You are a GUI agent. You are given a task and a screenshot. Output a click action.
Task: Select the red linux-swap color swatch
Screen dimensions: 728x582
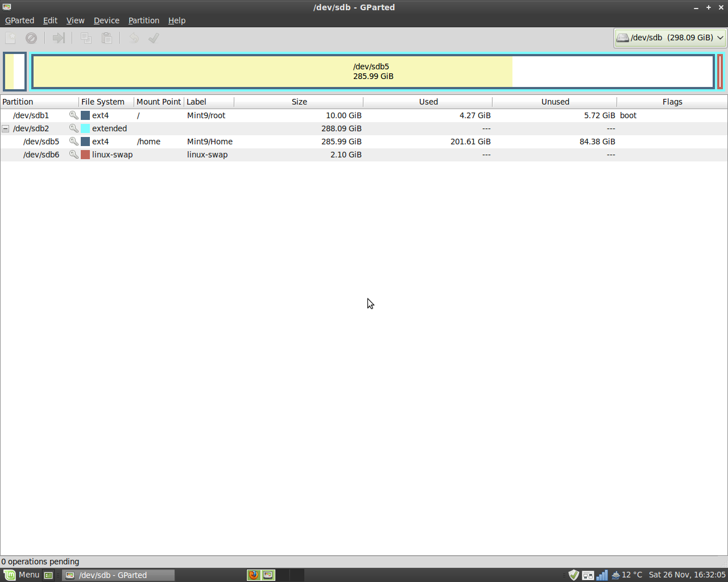(85, 155)
